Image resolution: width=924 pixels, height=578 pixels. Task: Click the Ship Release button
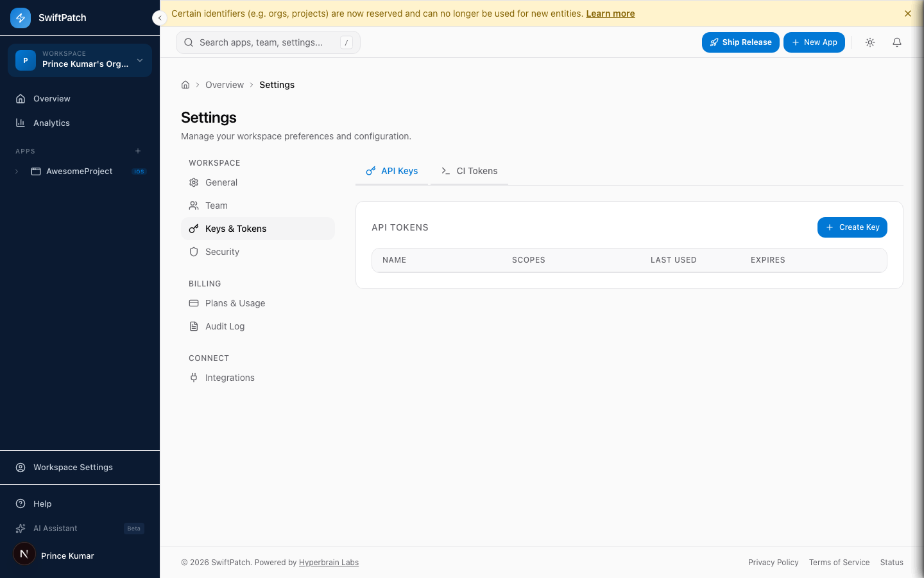(x=740, y=42)
